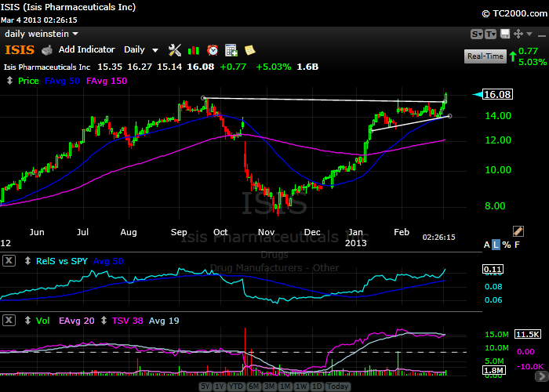Open the 'S' dropdown button
Screen dimensions: 549x392
(477, 34)
